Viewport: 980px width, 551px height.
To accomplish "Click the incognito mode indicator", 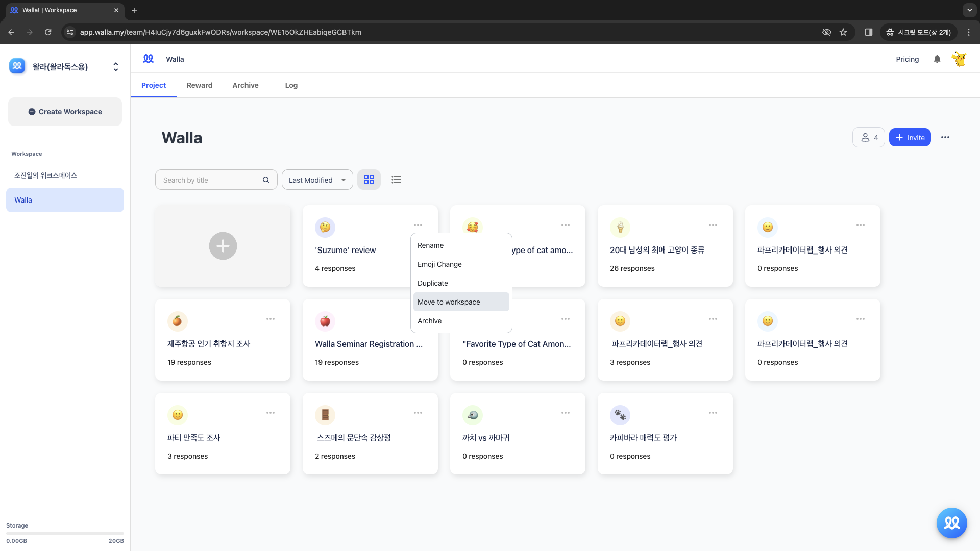I will click(919, 32).
